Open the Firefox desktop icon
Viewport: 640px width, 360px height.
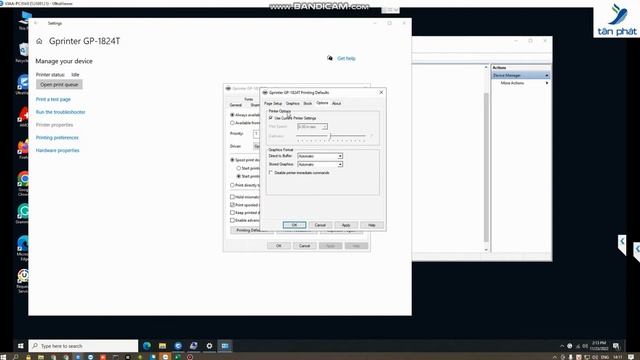pos(23,147)
